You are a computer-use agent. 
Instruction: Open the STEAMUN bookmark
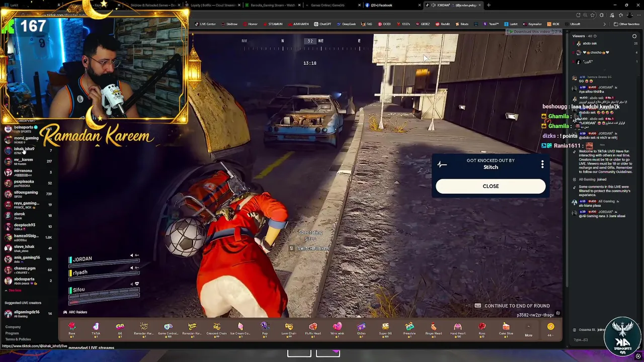[273, 24]
